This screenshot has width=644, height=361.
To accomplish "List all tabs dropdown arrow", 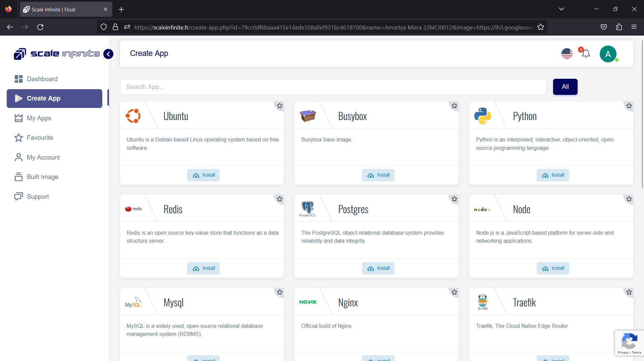I will (561, 9).
